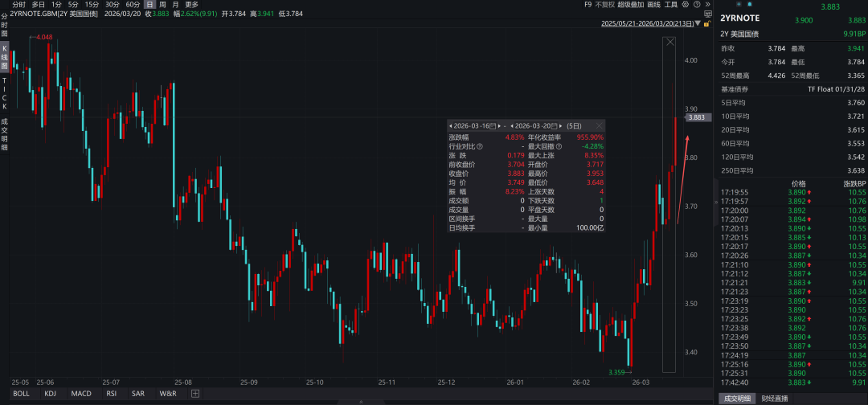Open the 工具 tools dropdown

[671, 5]
